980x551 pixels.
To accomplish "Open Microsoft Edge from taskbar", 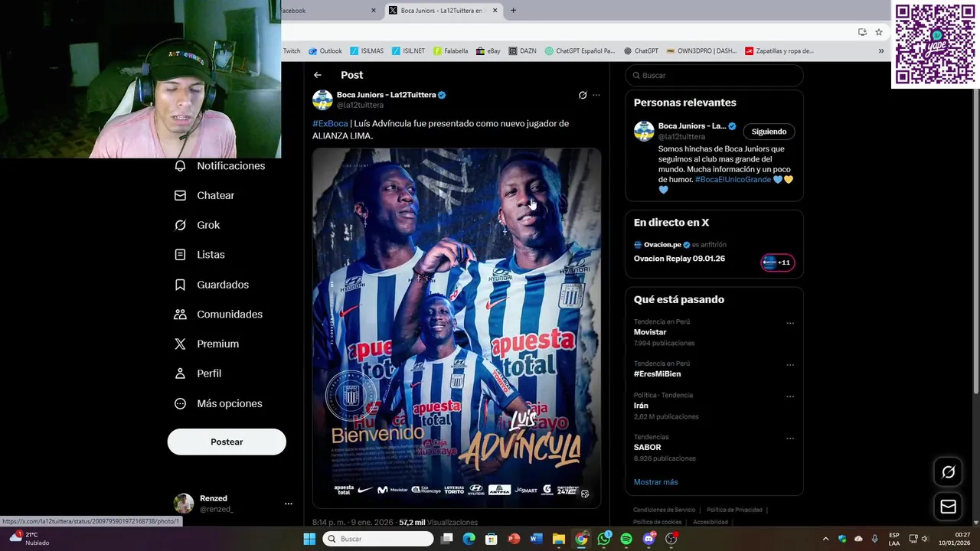I will [x=469, y=539].
